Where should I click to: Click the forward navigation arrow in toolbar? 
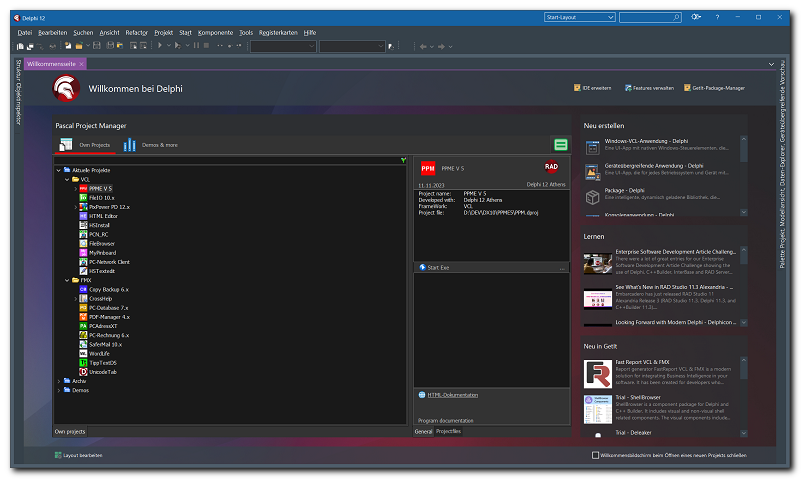click(x=441, y=46)
